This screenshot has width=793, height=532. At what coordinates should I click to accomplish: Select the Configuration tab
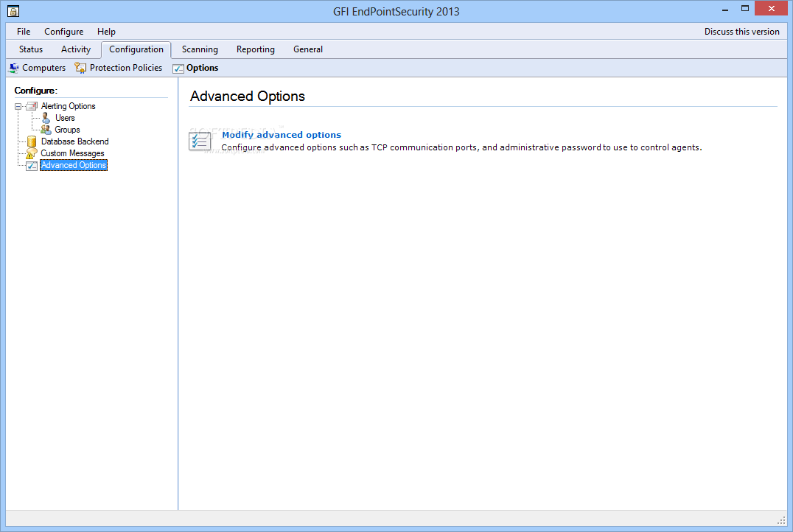[x=136, y=49]
